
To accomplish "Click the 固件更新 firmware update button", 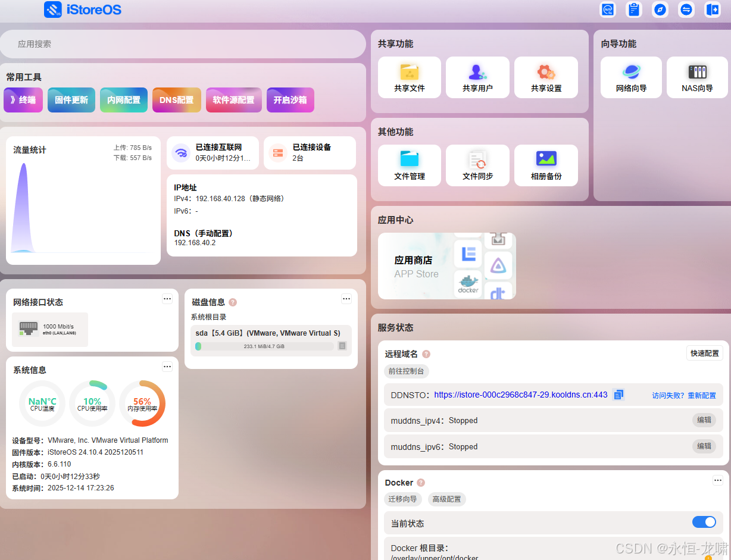I will click(71, 100).
